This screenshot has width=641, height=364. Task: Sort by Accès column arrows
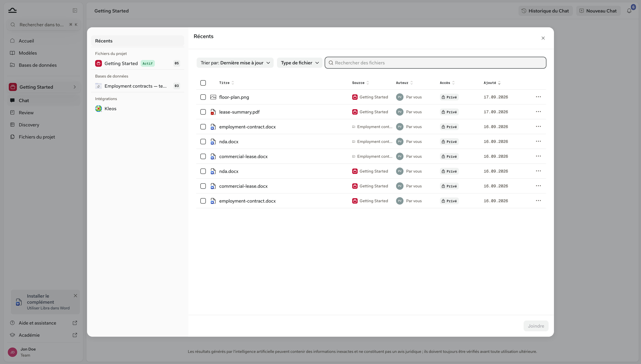coord(453,83)
